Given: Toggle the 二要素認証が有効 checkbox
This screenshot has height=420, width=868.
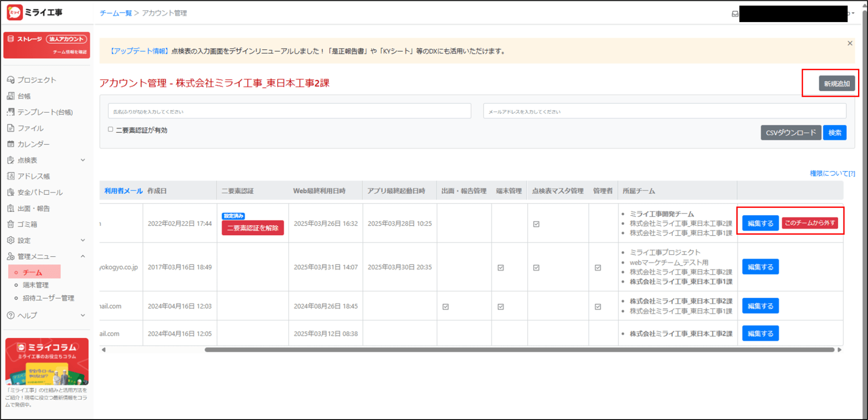Looking at the screenshot, I should pyautogui.click(x=110, y=129).
